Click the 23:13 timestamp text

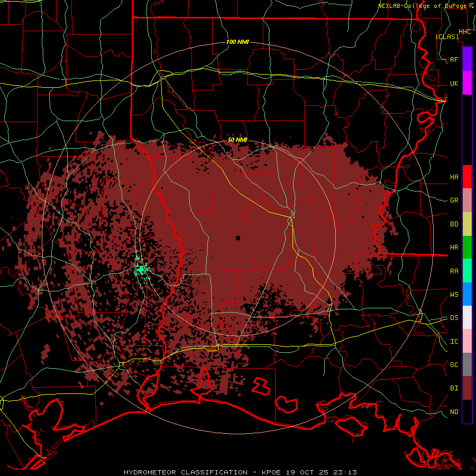click(x=346, y=472)
